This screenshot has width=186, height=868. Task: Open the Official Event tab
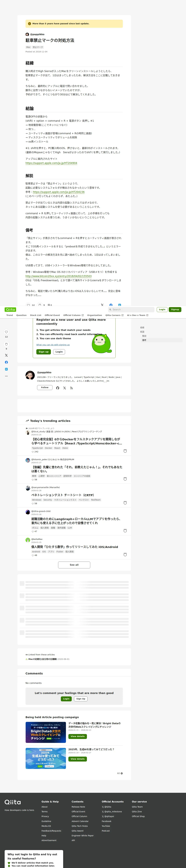[52, 315]
